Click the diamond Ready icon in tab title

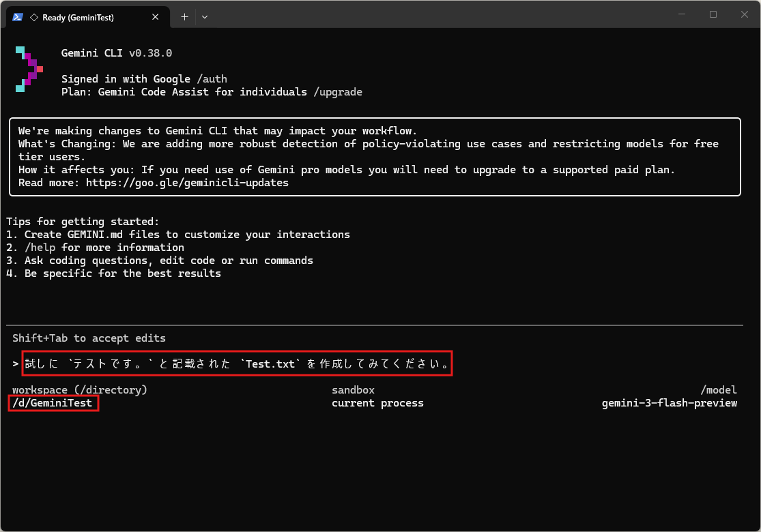click(34, 18)
